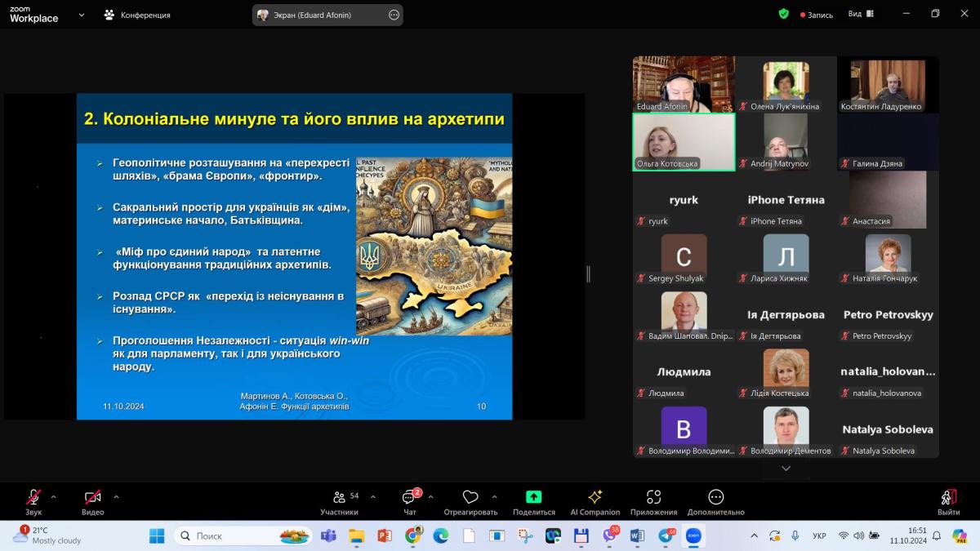The height and width of the screenshot is (551, 980).
Task: Expand audio options arrow next to Звук
Action: [x=54, y=496]
